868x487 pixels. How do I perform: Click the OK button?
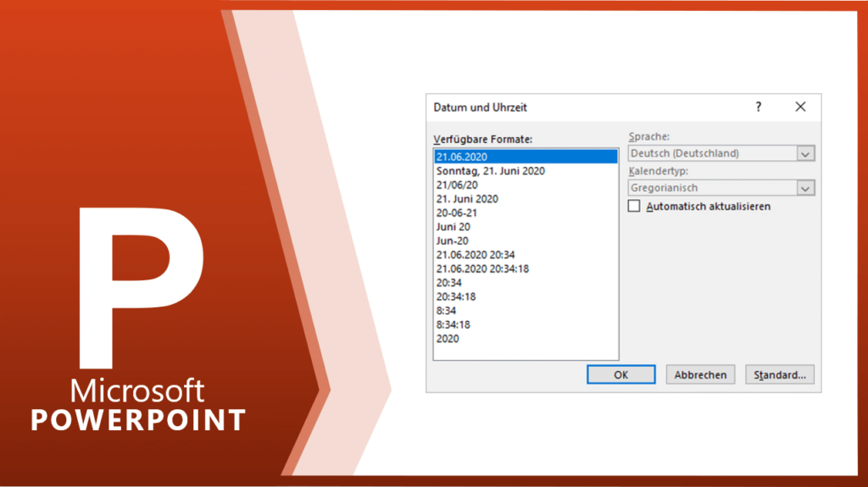[620, 374]
